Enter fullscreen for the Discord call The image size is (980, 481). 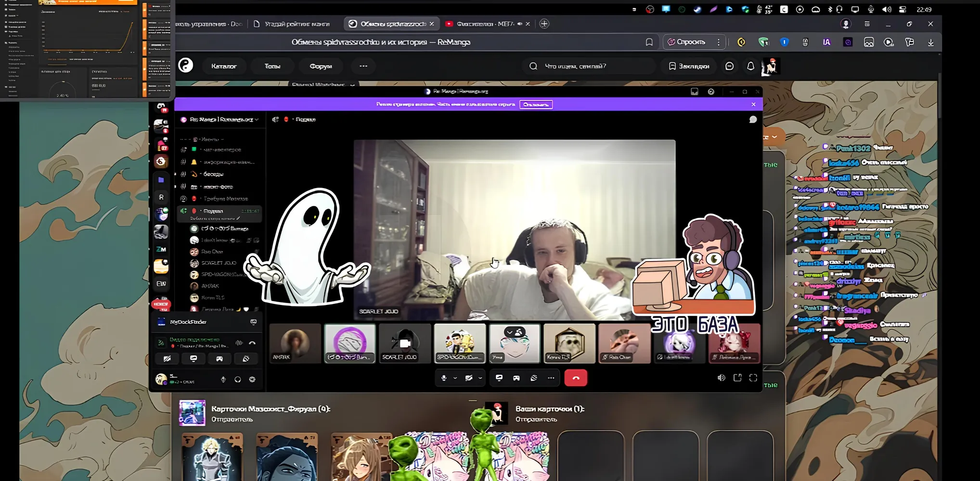(x=753, y=378)
